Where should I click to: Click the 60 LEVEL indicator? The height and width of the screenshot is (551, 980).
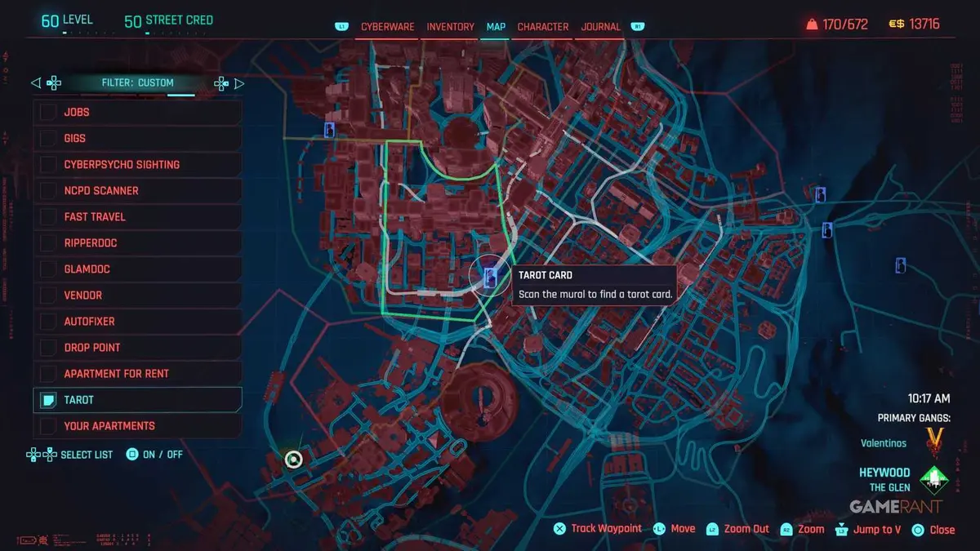point(67,20)
